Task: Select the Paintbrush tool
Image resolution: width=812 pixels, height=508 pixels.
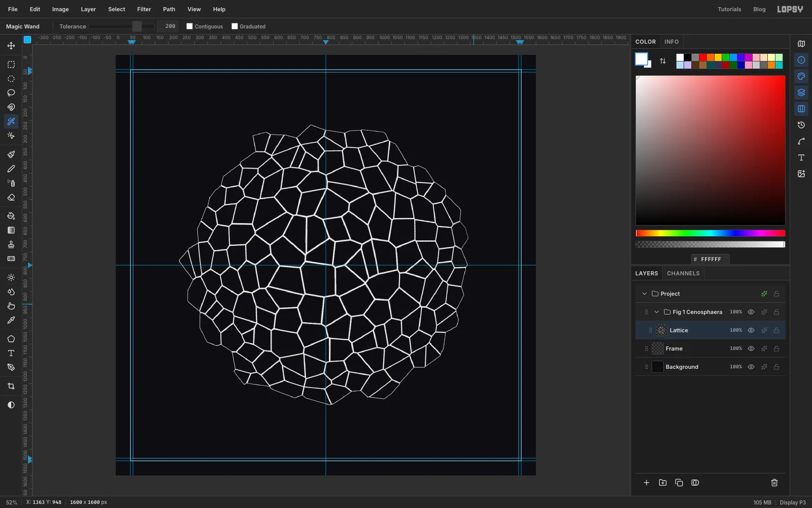Action: coord(11,154)
